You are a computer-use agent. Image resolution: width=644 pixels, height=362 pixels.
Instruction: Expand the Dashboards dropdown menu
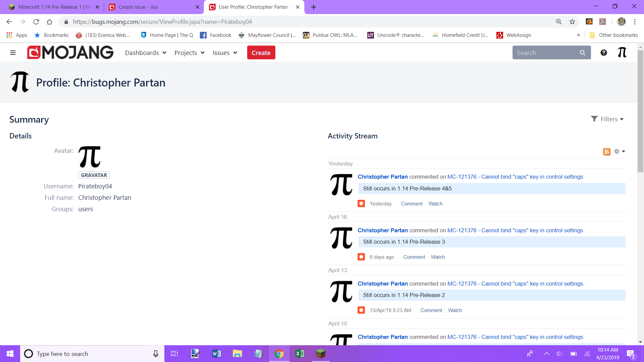pos(146,53)
